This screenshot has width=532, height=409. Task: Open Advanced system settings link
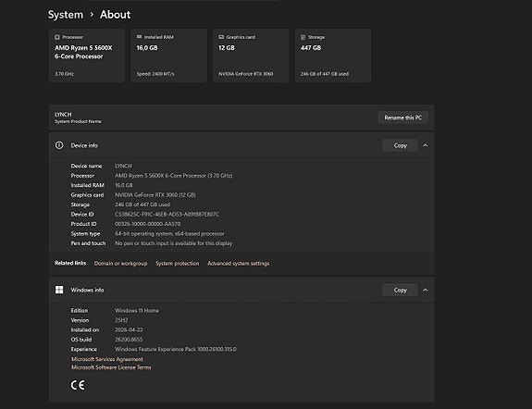(x=238, y=264)
